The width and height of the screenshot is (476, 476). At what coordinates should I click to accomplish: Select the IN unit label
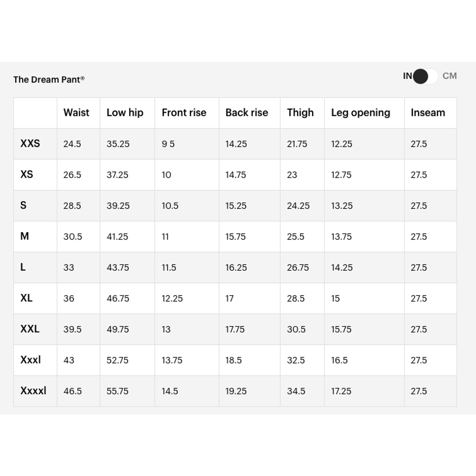tap(407, 76)
